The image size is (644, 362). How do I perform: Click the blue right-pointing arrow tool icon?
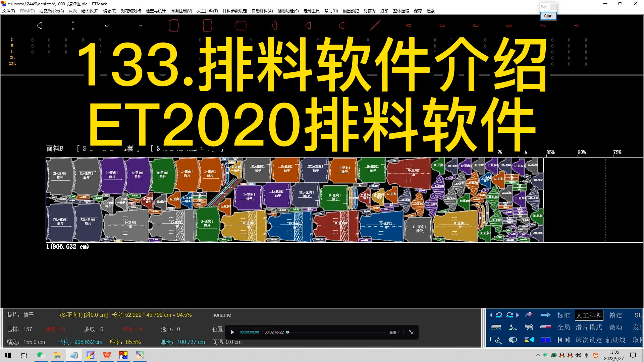click(546, 315)
